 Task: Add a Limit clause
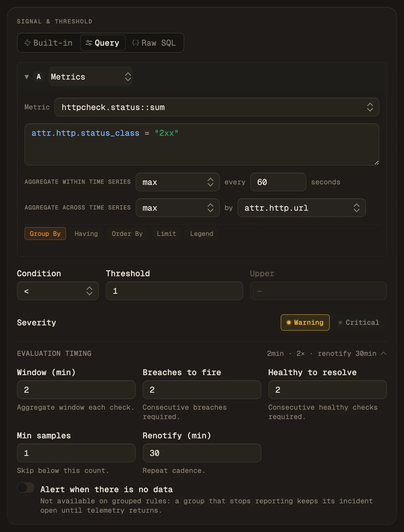(x=166, y=234)
